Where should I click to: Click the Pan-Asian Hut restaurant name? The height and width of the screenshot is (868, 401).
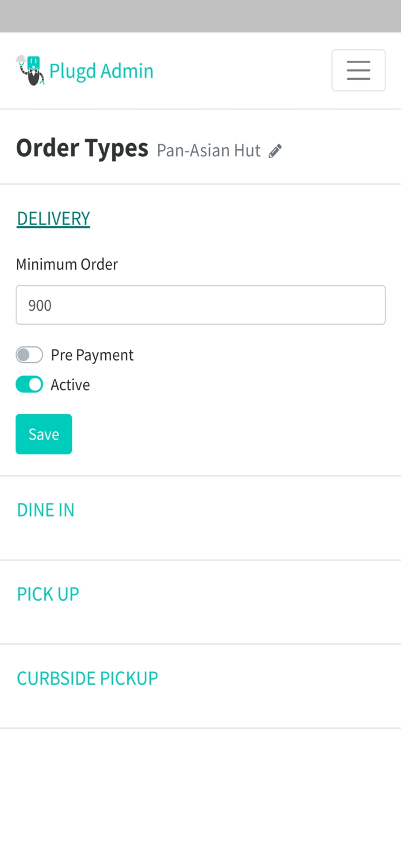point(208,150)
